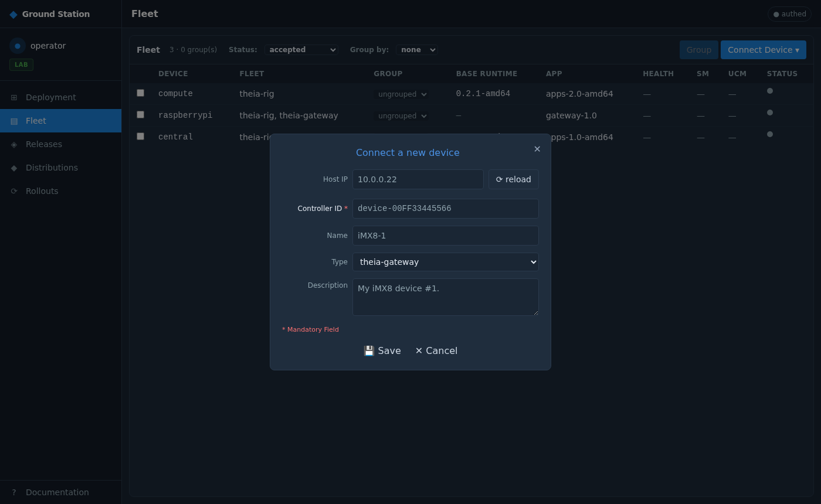
Task: Click the 'gateway-1.0' app cell
Action: 571,115
